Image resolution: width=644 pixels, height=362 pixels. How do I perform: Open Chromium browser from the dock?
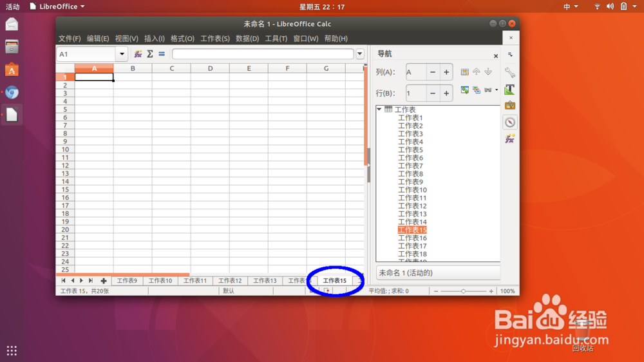pyautogui.click(x=12, y=93)
